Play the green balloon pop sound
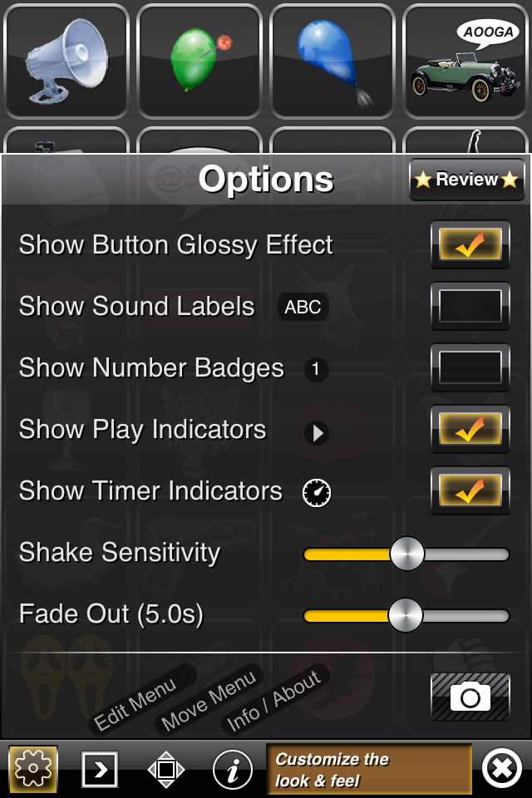The width and height of the screenshot is (532, 798). tap(199, 61)
